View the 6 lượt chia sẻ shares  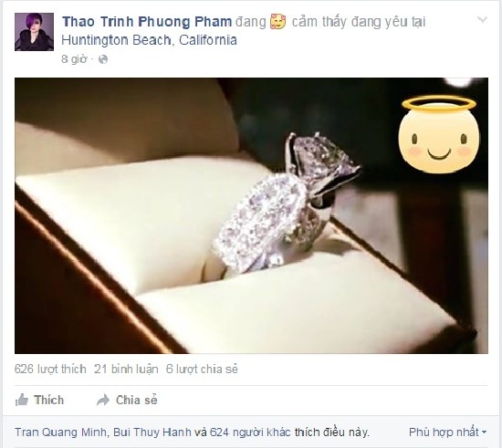[x=202, y=369]
